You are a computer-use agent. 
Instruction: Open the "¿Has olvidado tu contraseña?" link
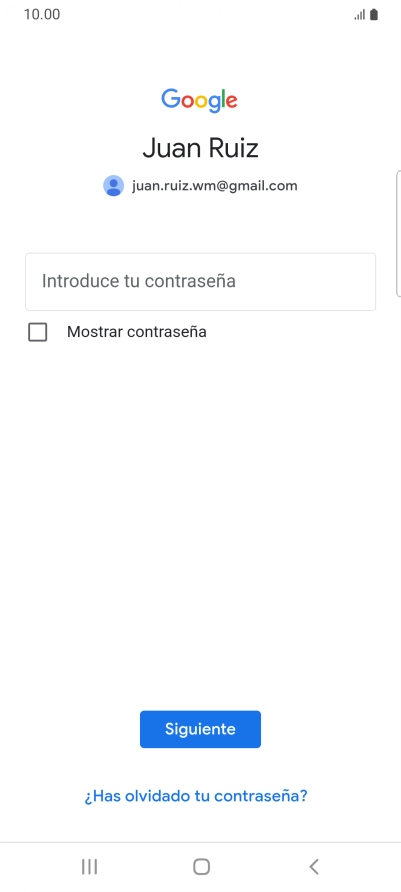tap(196, 795)
